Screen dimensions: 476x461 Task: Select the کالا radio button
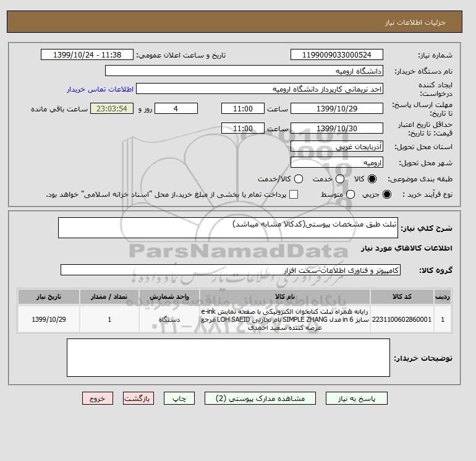click(x=372, y=179)
